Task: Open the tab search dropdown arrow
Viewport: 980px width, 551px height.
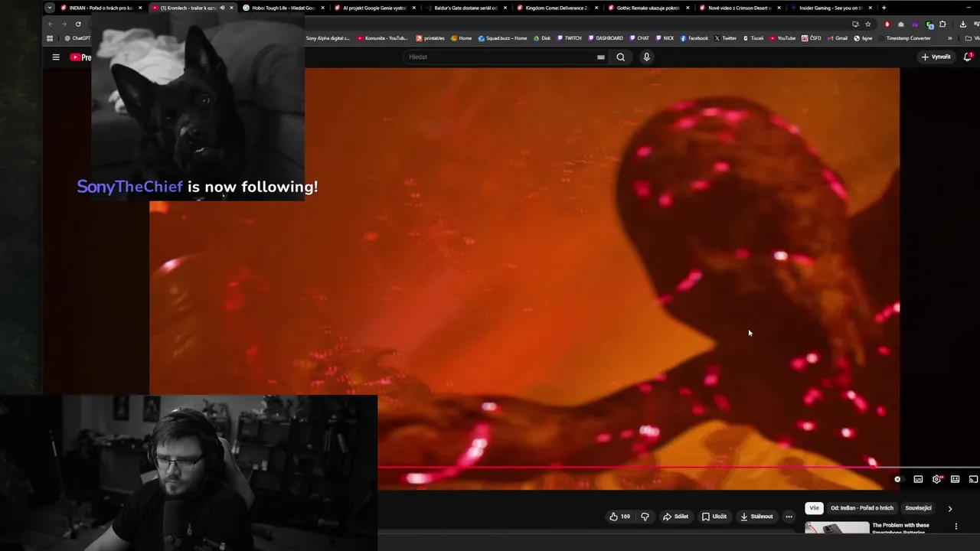Action: (x=50, y=8)
